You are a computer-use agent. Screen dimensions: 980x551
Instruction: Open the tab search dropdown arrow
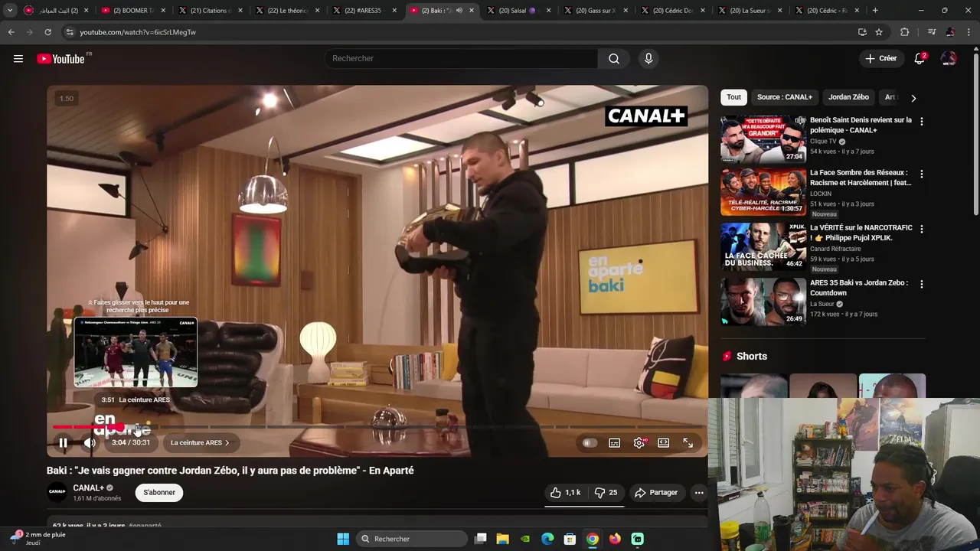(10, 11)
